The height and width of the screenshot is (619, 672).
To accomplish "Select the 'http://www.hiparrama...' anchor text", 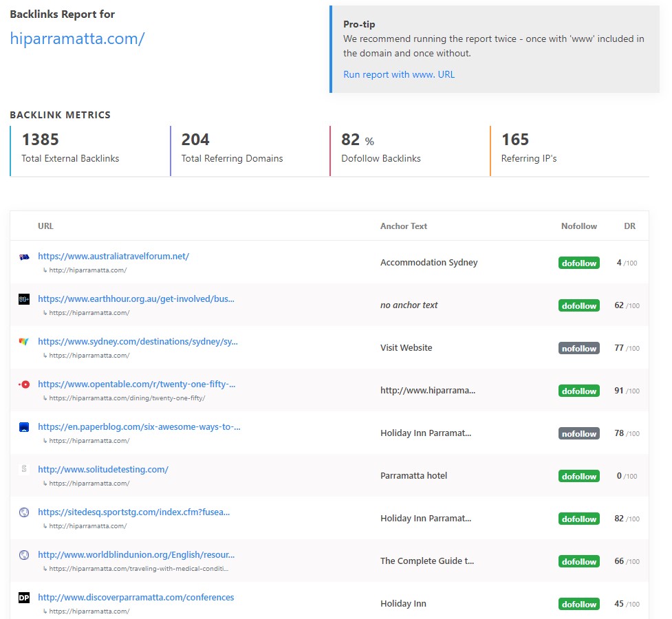I will [x=428, y=390].
